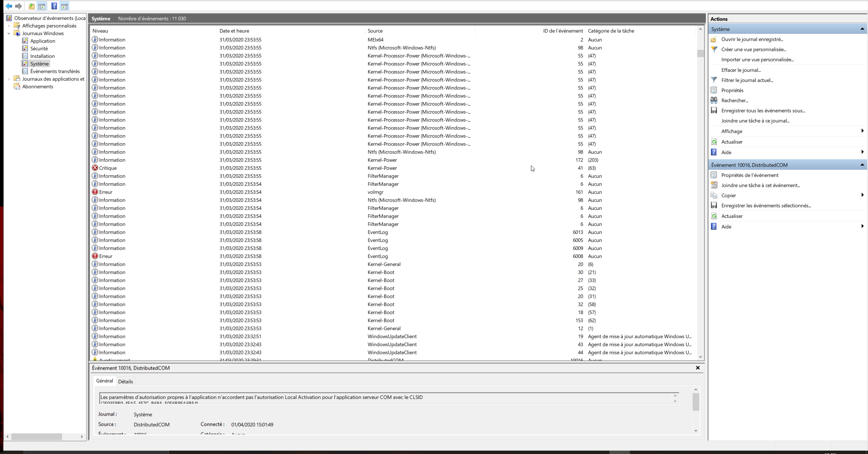Viewport: 868px width, 454px height.
Task: Click the Filtrer le journal actuel funnel icon
Action: (714, 80)
